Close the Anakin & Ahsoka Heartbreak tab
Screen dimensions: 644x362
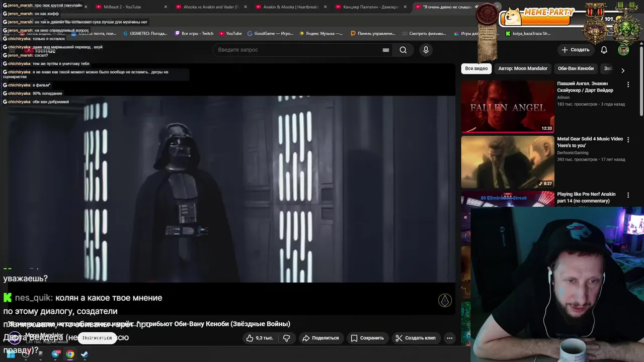(x=325, y=7)
